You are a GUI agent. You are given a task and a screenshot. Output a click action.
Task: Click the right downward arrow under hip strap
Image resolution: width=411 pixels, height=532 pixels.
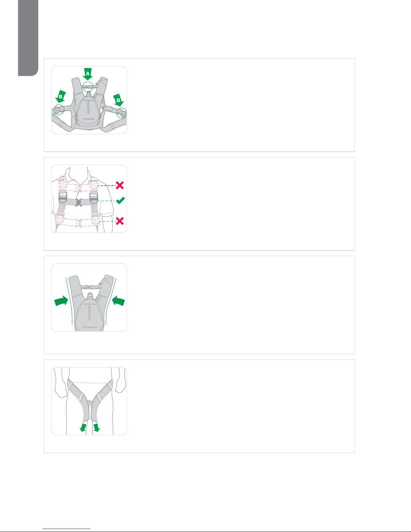pyautogui.click(x=96, y=427)
